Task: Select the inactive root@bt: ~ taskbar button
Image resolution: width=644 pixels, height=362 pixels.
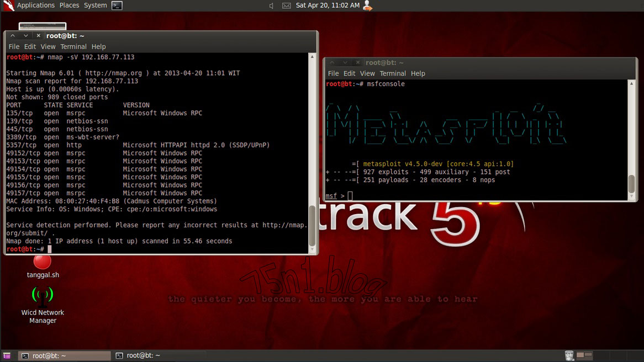Action: 141,355
